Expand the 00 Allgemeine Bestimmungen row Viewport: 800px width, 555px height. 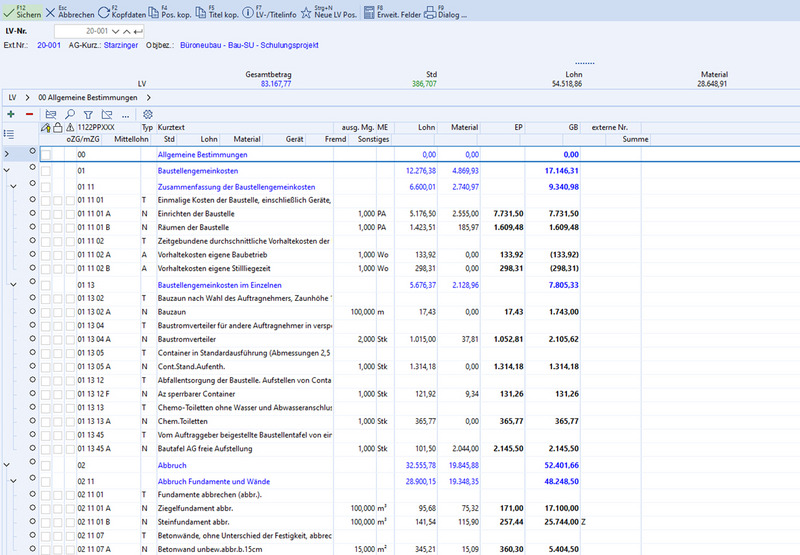(x=8, y=155)
